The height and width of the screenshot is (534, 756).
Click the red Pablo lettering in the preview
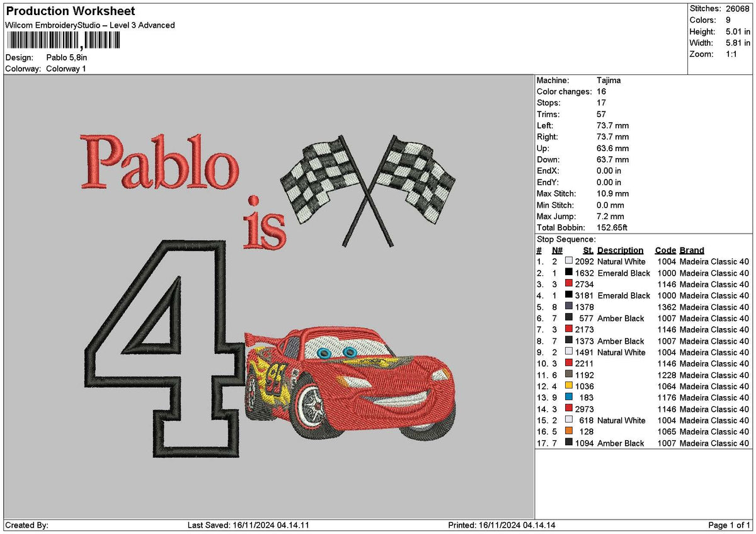tap(160, 162)
